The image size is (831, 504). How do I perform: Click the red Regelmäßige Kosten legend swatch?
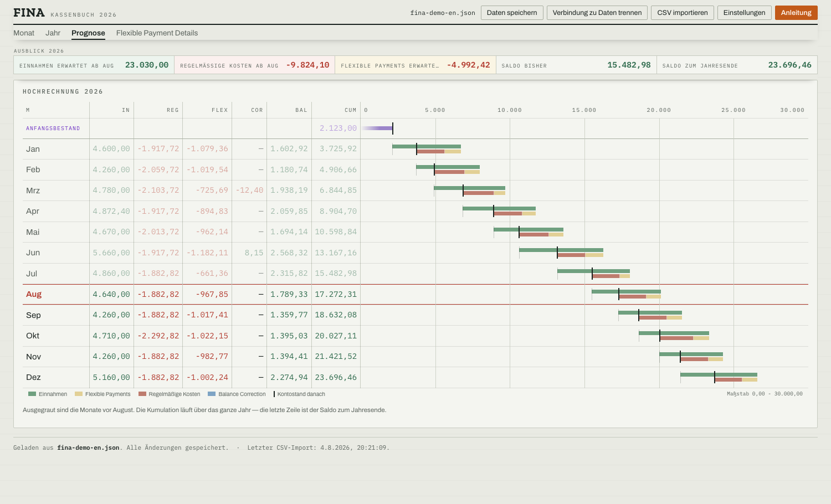click(x=142, y=394)
